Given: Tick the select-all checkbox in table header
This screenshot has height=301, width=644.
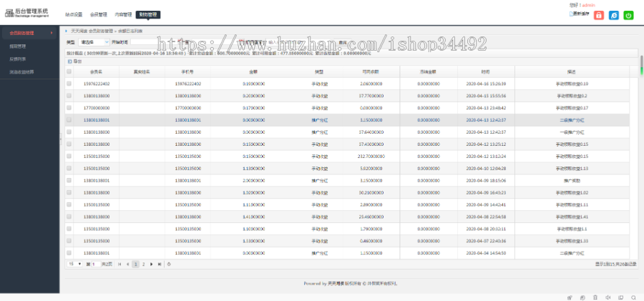Looking at the screenshot, I should coord(69,71).
